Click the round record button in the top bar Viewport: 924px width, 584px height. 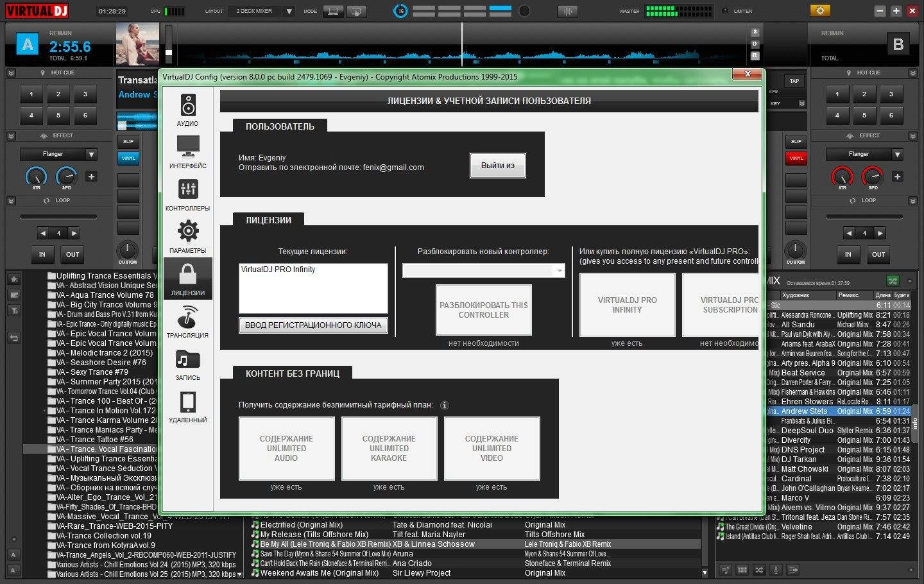point(524,11)
